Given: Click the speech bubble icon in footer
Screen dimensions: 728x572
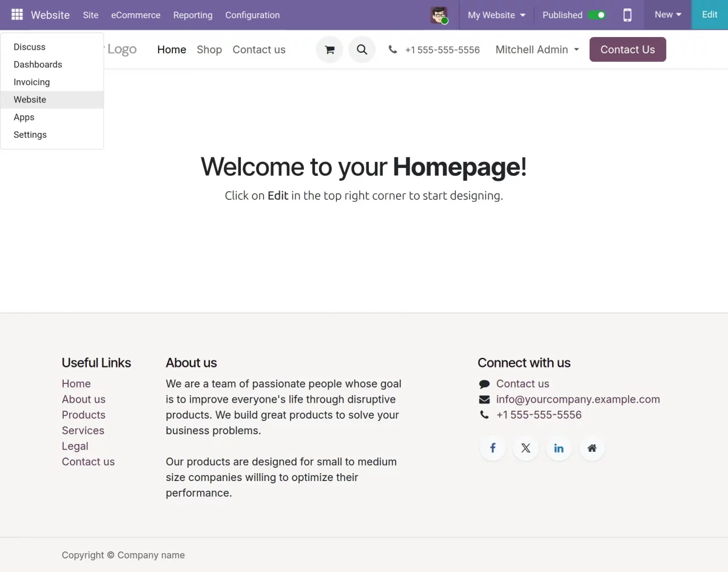Looking at the screenshot, I should 484,384.
